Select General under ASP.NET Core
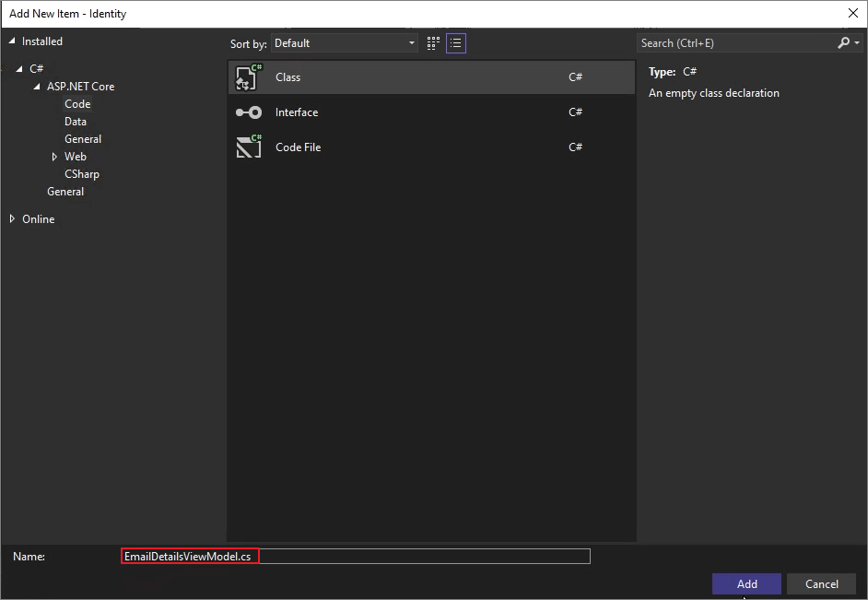 coord(83,139)
